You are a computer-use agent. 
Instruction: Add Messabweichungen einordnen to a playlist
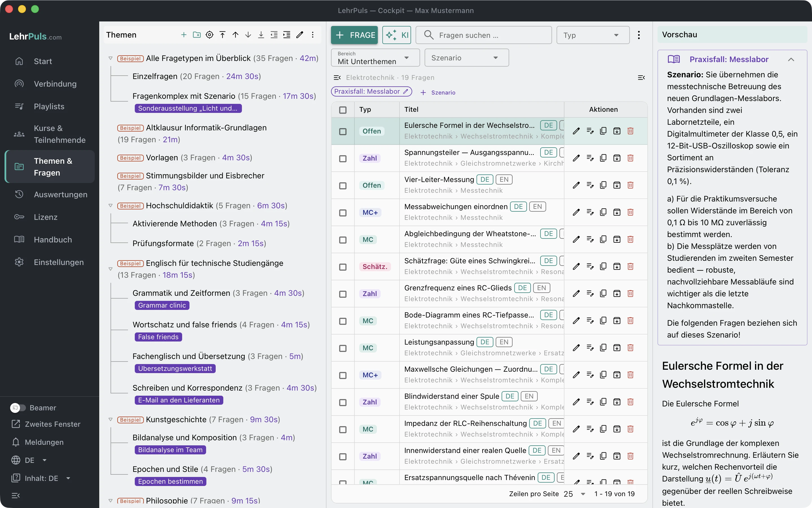(x=590, y=212)
